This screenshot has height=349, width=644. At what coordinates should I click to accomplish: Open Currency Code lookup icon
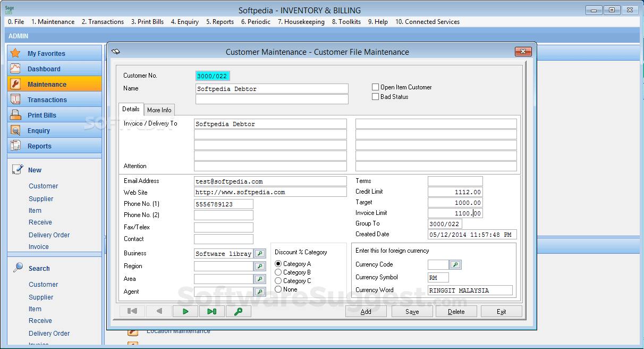tap(455, 264)
